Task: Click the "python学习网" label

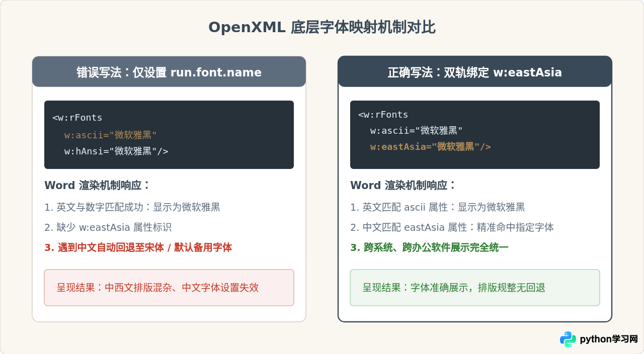Action: (x=609, y=339)
